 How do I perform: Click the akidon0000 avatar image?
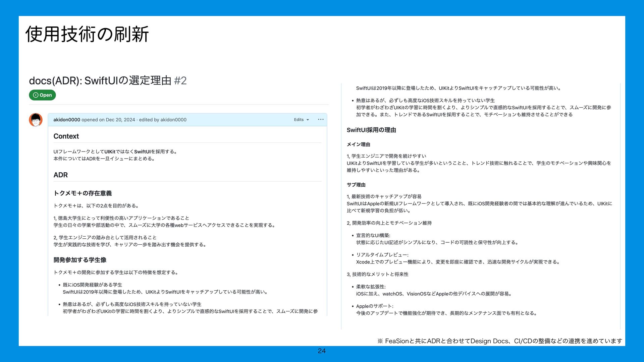coord(36,120)
